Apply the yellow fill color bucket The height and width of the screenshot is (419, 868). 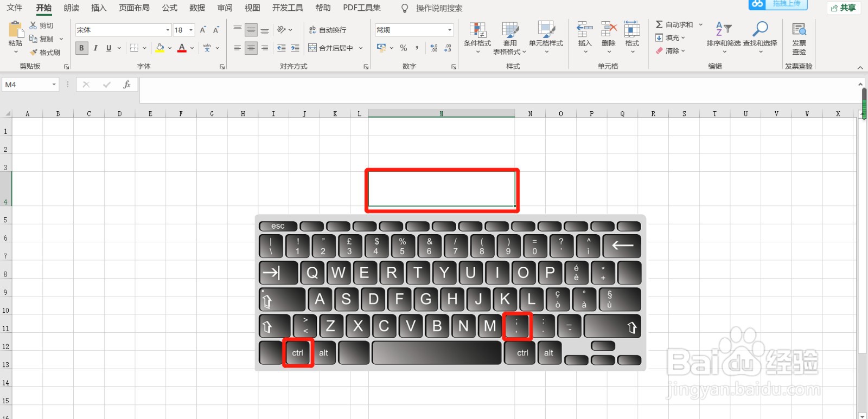160,48
